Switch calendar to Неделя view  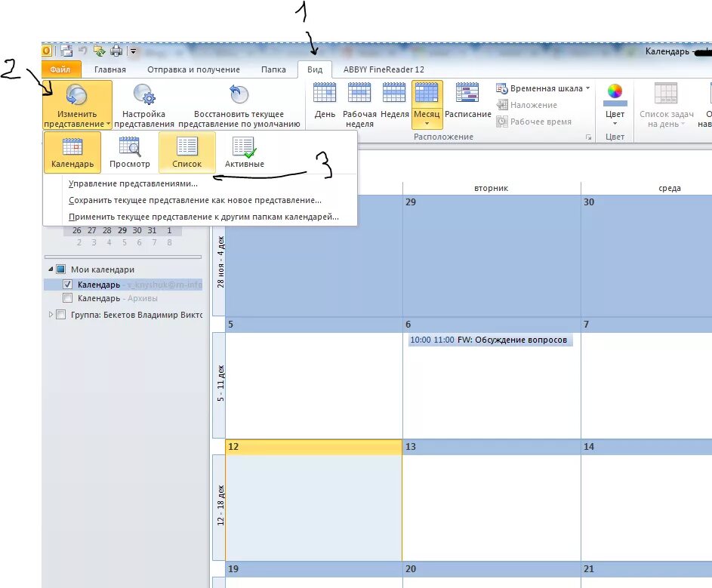[394, 100]
